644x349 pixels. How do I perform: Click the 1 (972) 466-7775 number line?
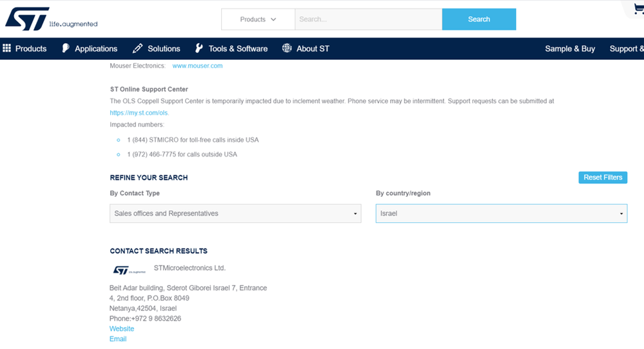click(x=182, y=154)
